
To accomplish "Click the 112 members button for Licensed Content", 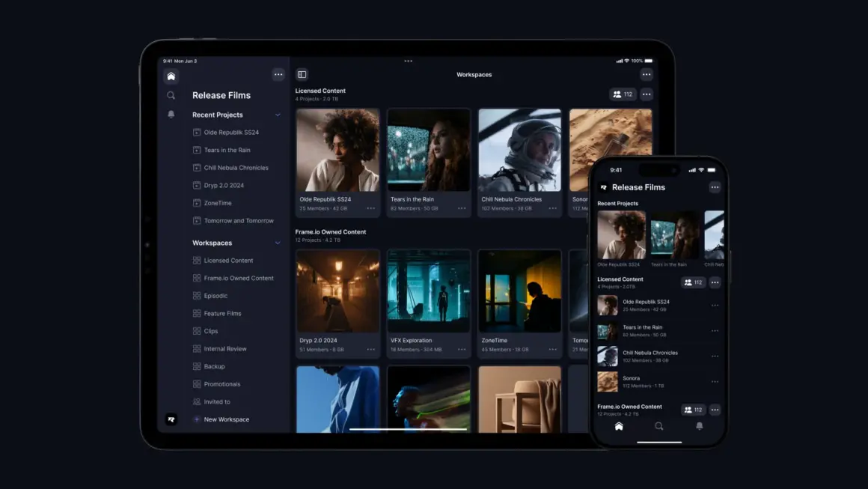I will point(623,94).
